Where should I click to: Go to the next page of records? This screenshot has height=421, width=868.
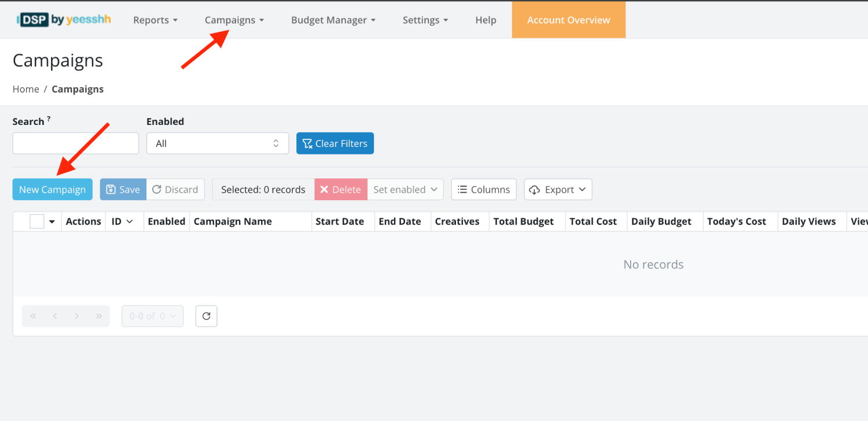coord(77,316)
